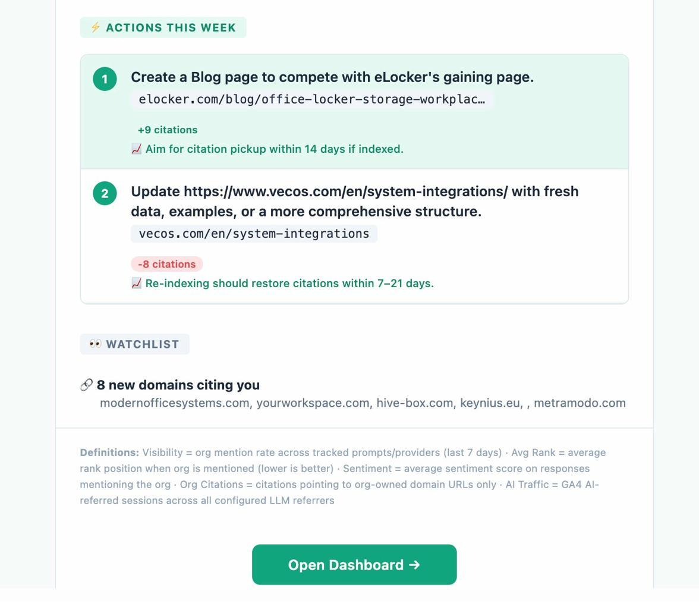699x616 pixels.
Task: Click the chart icon beside re-indexing note
Action: 136,284
